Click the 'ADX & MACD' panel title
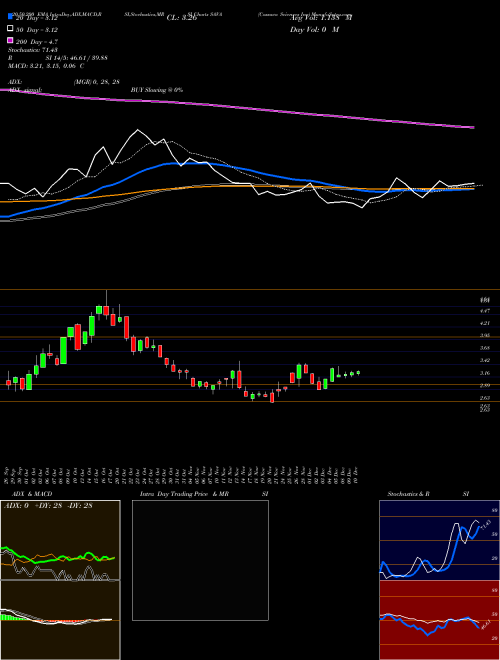 pos(32,494)
